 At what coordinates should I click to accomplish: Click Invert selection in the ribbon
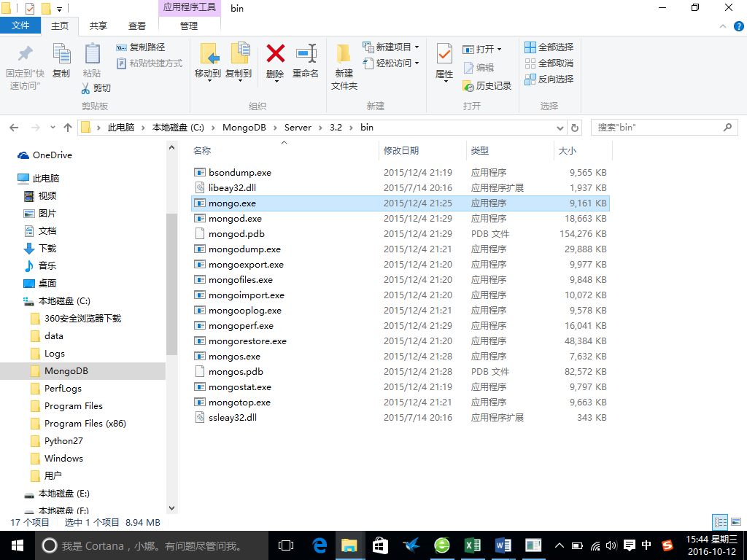[549, 79]
